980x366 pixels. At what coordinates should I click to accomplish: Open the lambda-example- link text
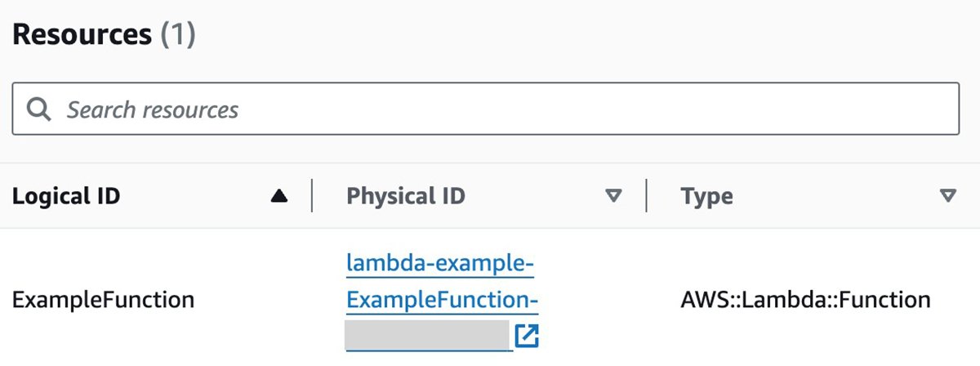(441, 264)
